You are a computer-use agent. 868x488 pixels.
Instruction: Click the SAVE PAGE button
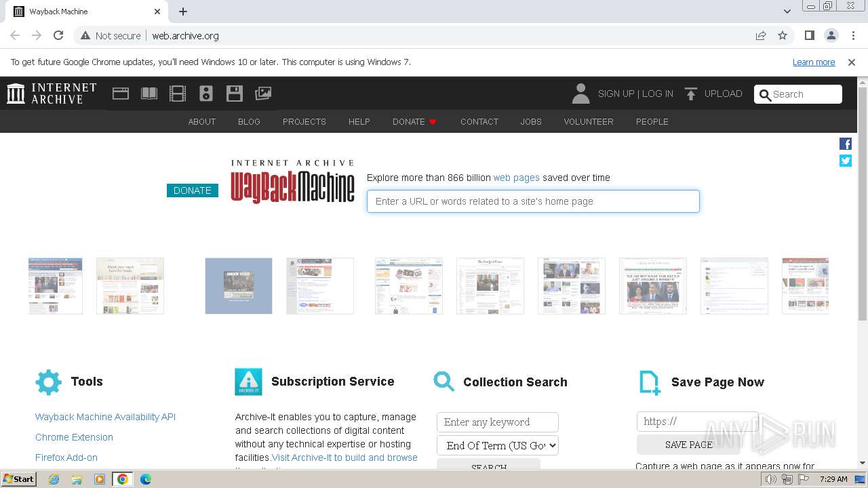coord(688,445)
